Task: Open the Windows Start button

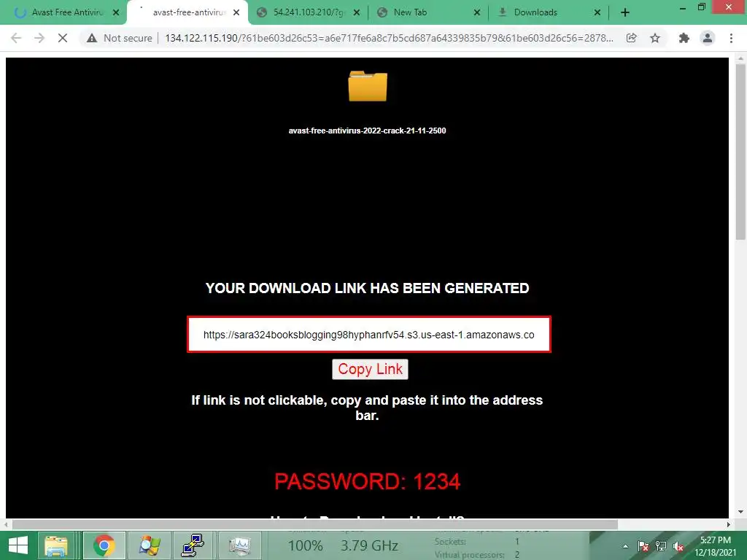Action: coord(18,545)
